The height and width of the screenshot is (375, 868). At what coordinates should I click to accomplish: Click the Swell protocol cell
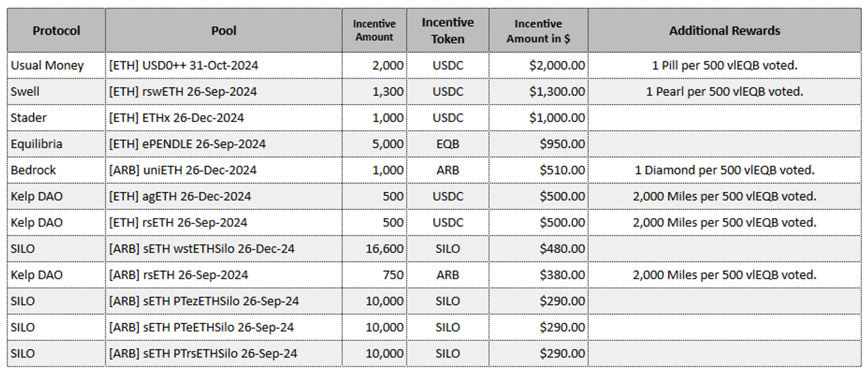click(25, 91)
